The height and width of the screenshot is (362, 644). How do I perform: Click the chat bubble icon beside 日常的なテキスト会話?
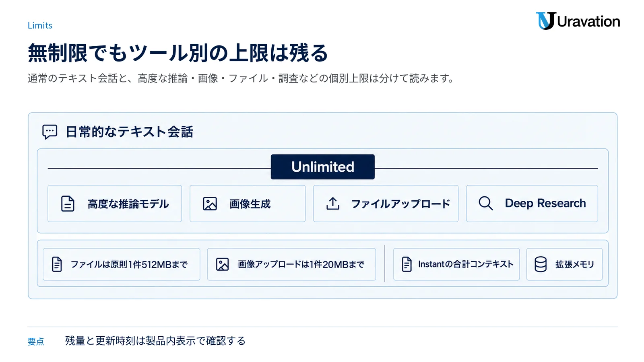point(50,132)
